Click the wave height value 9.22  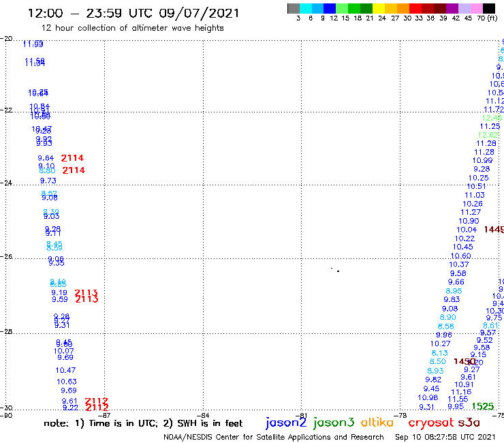(x=70, y=408)
